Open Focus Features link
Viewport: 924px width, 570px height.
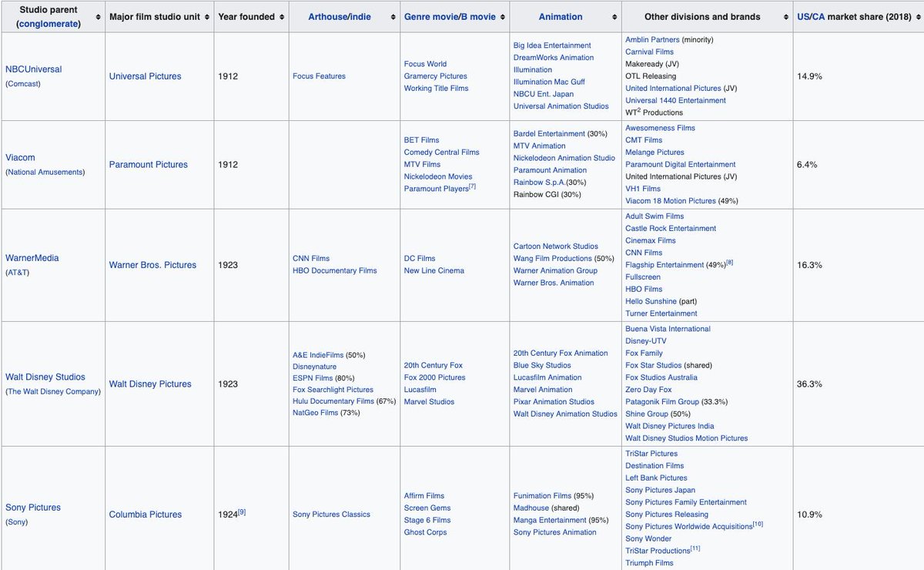pos(319,76)
